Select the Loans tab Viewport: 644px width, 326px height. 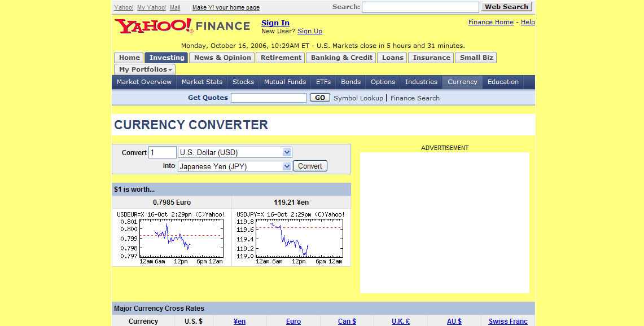[393, 58]
